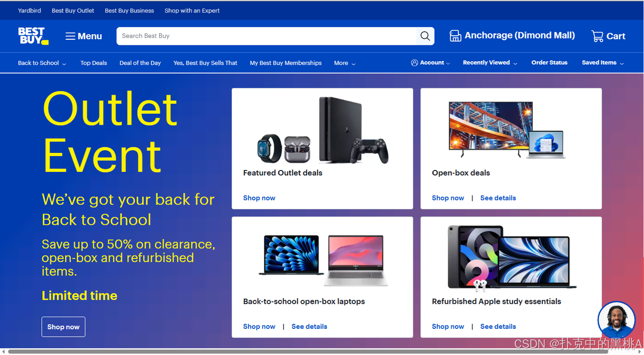Open Top Deals in the navigation
644x355 pixels.
click(94, 63)
